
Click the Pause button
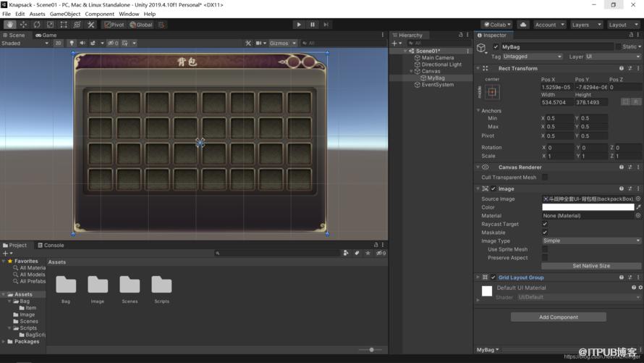coord(313,25)
